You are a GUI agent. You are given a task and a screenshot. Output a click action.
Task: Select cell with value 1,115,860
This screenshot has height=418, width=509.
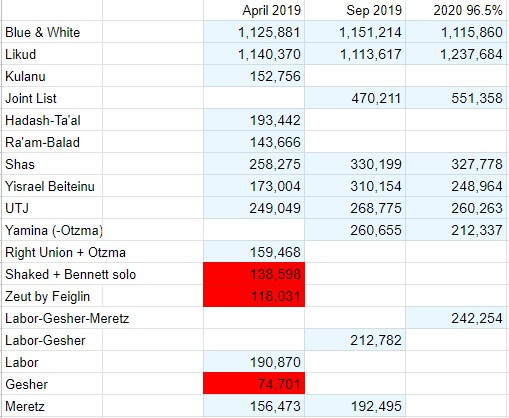coord(457,32)
